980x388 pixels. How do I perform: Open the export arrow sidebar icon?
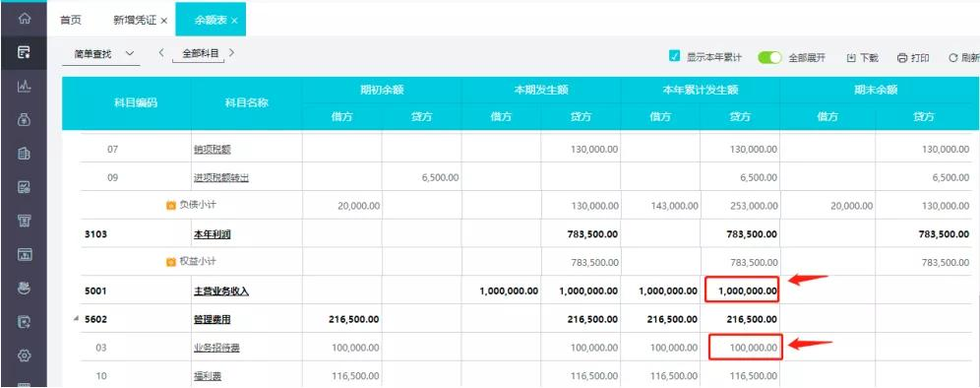coord(24,322)
